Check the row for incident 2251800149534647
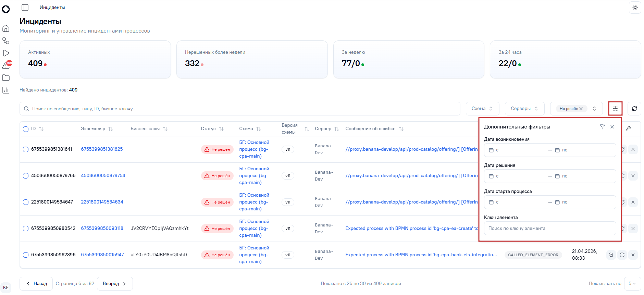The width and height of the screenshot is (644, 295). tap(26, 202)
